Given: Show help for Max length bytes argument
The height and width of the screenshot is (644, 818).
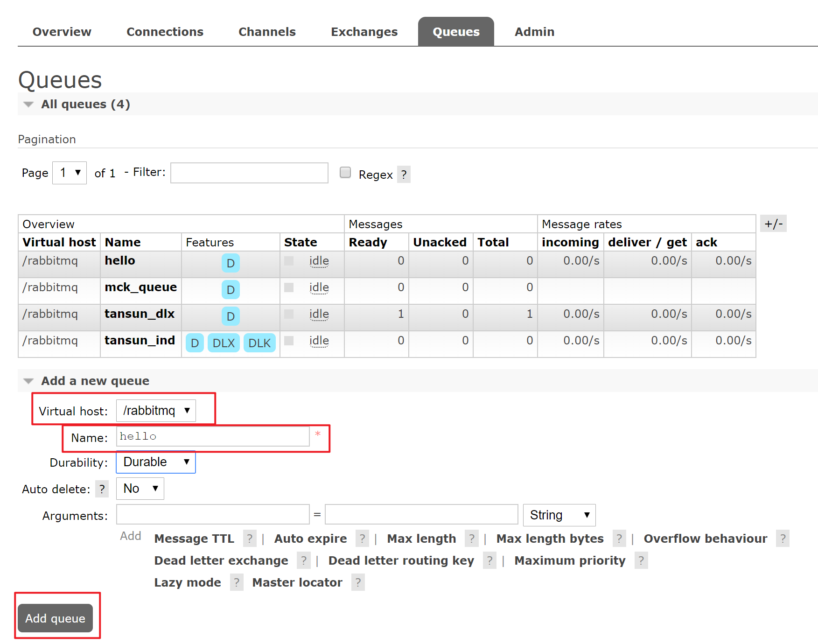Looking at the screenshot, I should pyautogui.click(x=619, y=539).
